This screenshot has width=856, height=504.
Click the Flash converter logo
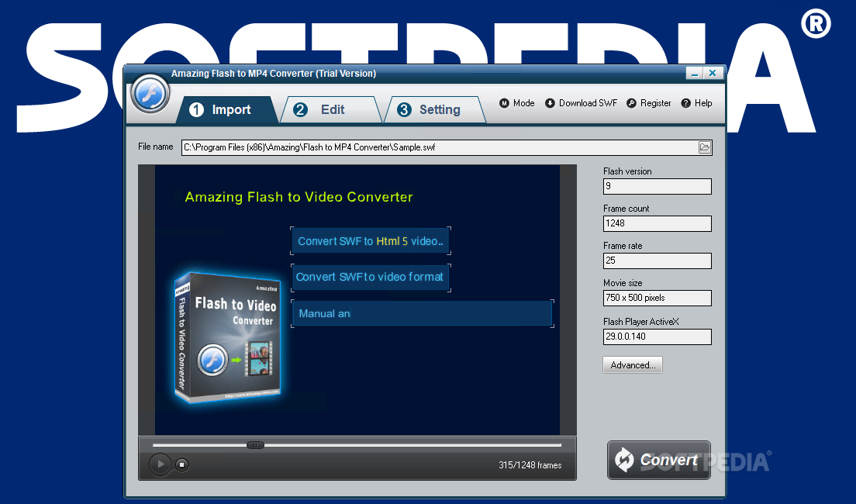pos(150,95)
